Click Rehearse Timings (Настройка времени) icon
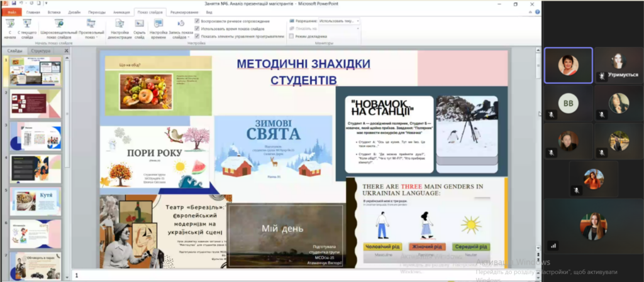 pyautogui.click(x=158, y=24)
